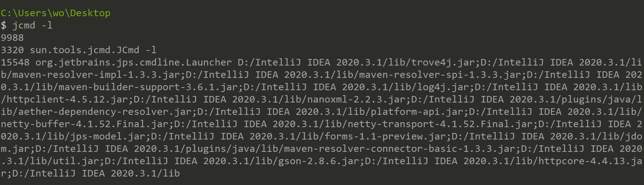Click the C:\Users\wo\Desktop path line
This screenshot has height=185, width=644.
click(x=55, y=13)
